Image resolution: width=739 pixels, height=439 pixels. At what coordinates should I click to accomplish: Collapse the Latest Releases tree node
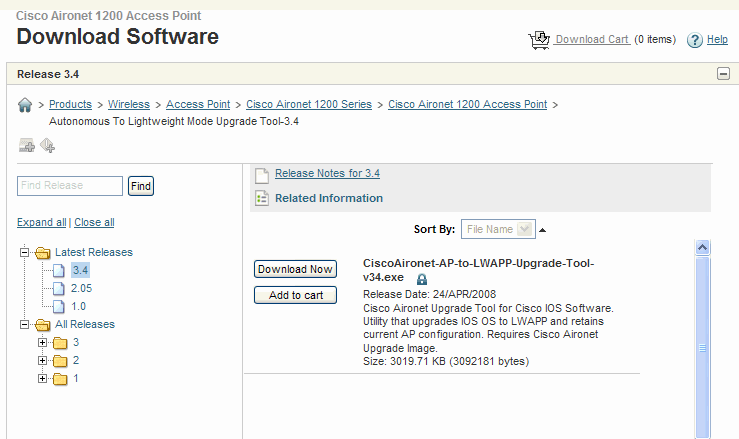pos(25,252)
